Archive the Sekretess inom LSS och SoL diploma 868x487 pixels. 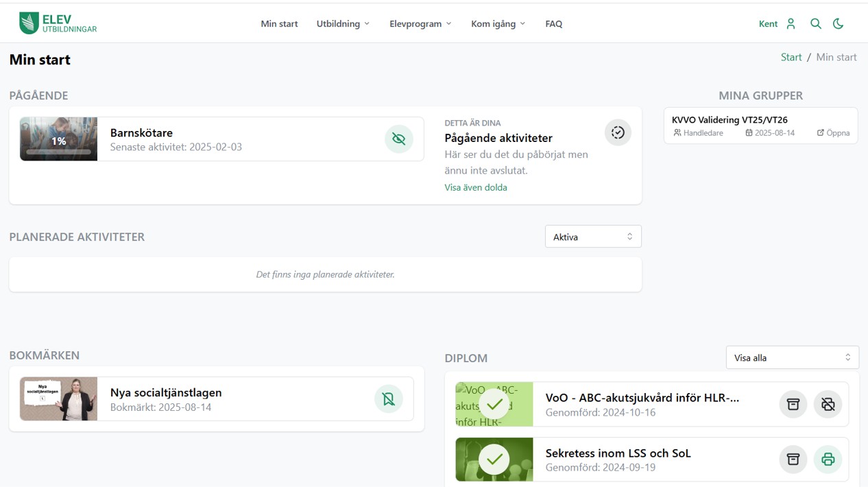pyautogui.click(x=793, y=460)
